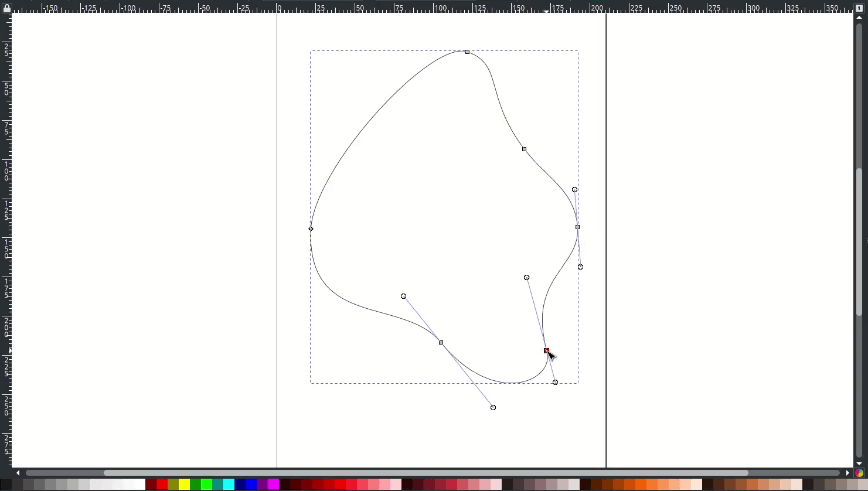Click the left arrow of horizontal scrollbar
This screenshot has width=868, height=491.
point(18,472)
